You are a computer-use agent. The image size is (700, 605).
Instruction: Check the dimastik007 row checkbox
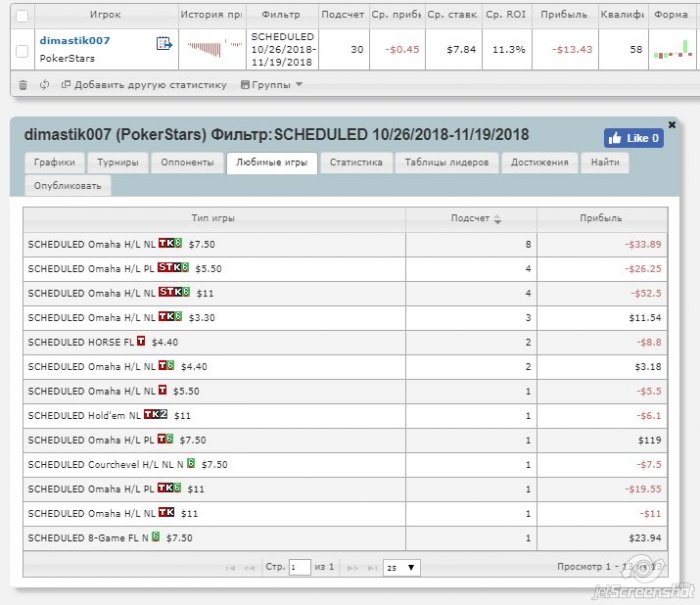click(23, 50)
